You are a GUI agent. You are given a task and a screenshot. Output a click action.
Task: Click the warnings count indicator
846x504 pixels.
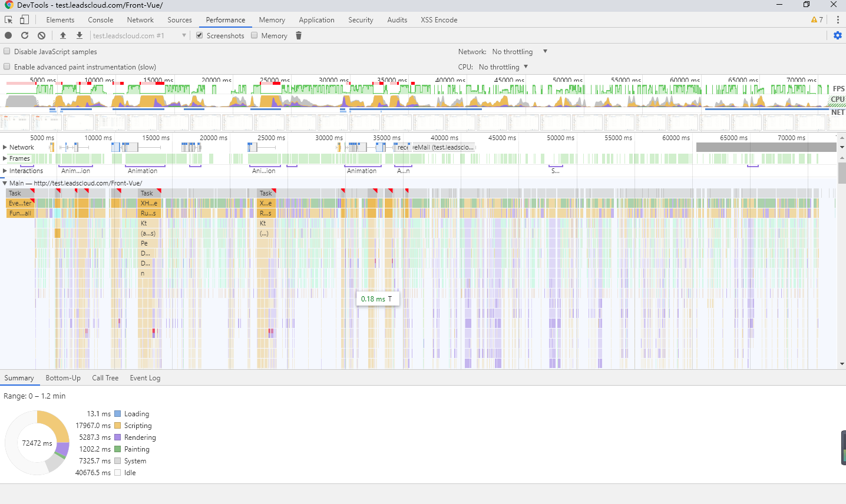pos(817,19)
